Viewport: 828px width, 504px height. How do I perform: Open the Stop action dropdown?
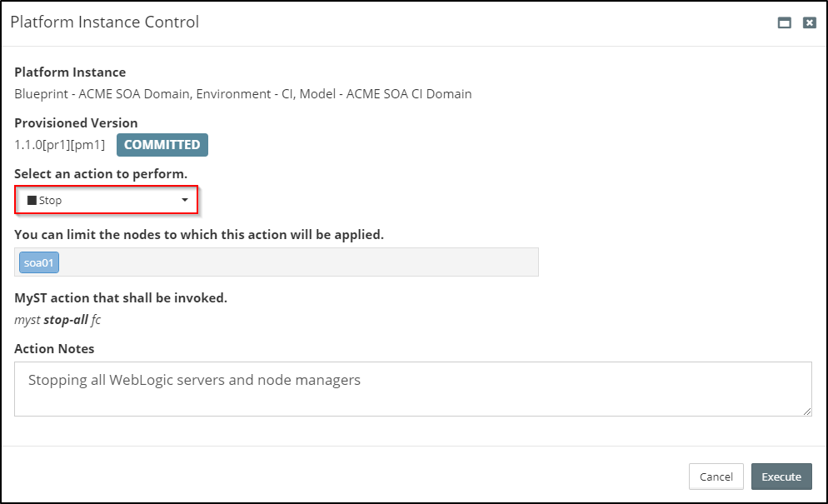(x=107, y=201)
